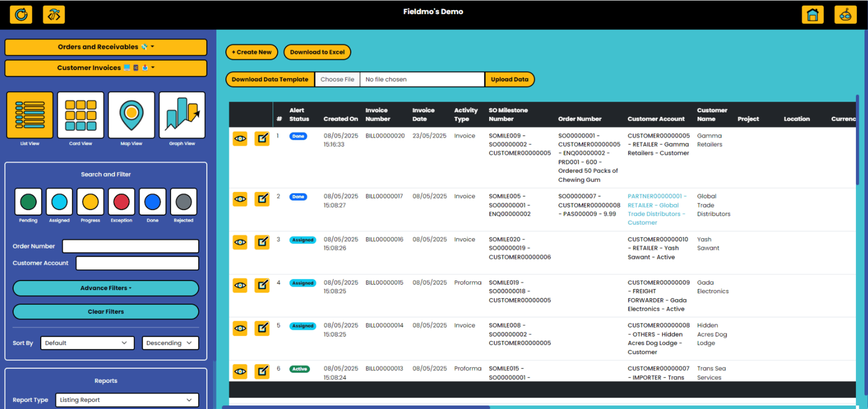The image size is (868, 409).
Task: View invoice BILL00000013 with the eye icon
Action: (240, 371)
